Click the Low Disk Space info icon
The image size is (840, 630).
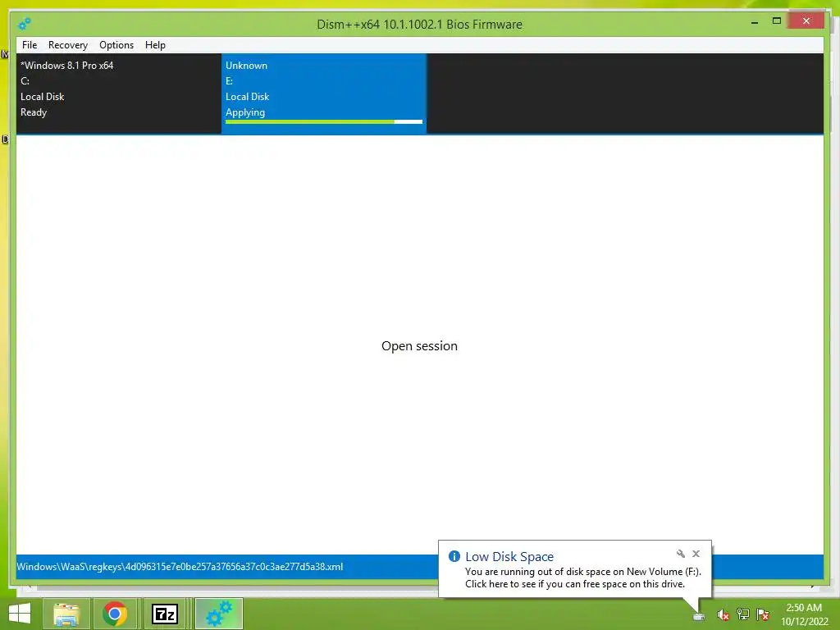454,556
